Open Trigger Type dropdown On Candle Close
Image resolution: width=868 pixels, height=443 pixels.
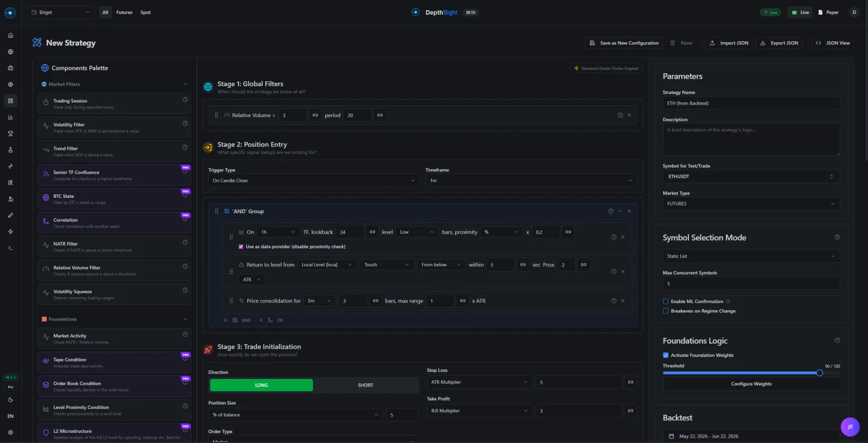(x=314, y=181)
